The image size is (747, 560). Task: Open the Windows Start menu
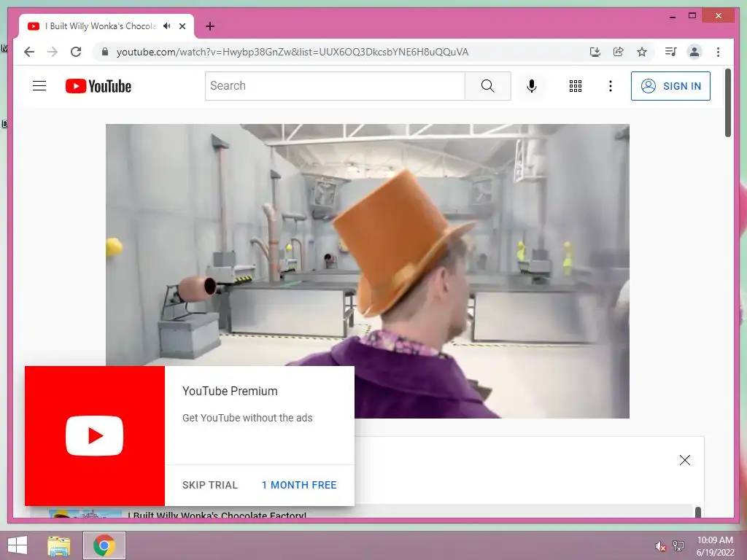tap(18, 545)
